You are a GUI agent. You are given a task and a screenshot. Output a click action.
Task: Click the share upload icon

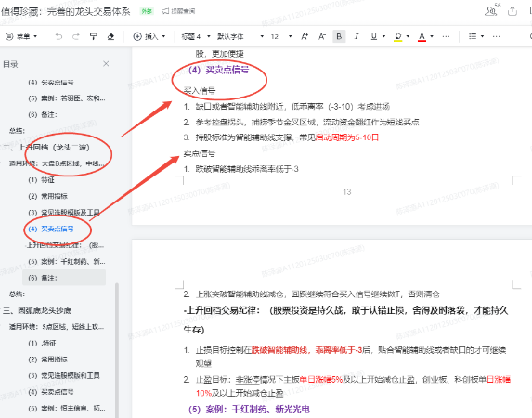pyautogui.click(x=513, y=11)
